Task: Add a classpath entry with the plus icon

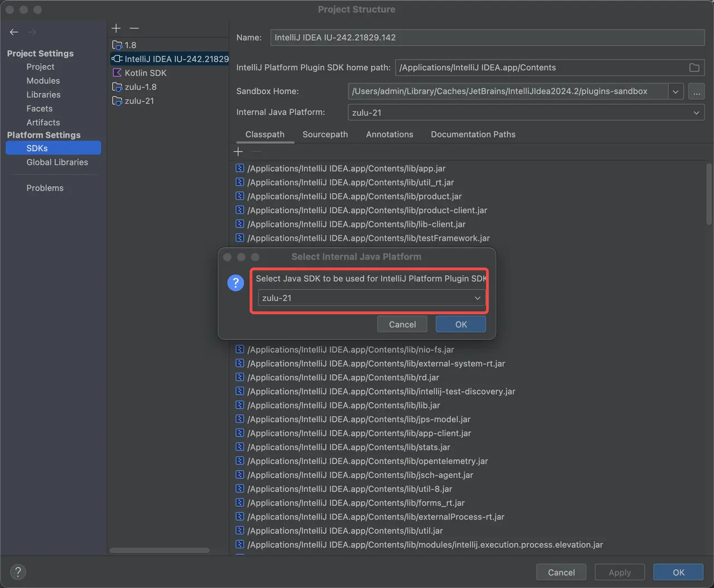Action: tap(238, 152)
